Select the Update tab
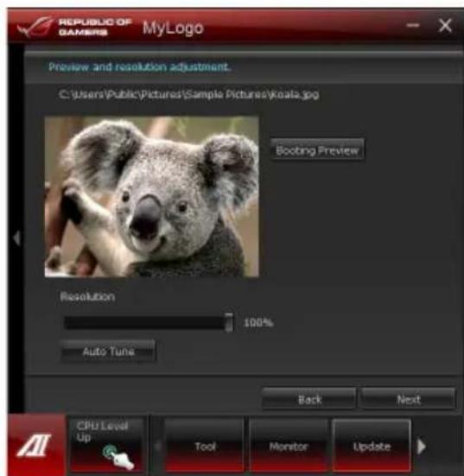The image size is (464, 476). coord(372,446)
